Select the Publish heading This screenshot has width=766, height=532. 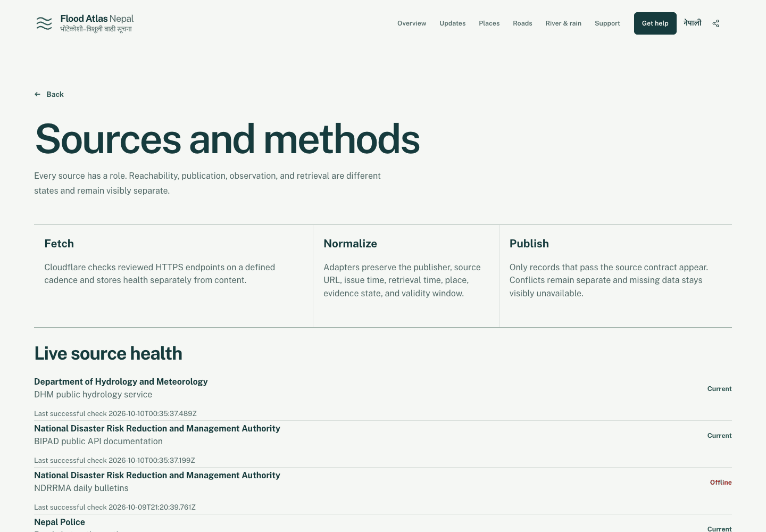coord(529,244)
